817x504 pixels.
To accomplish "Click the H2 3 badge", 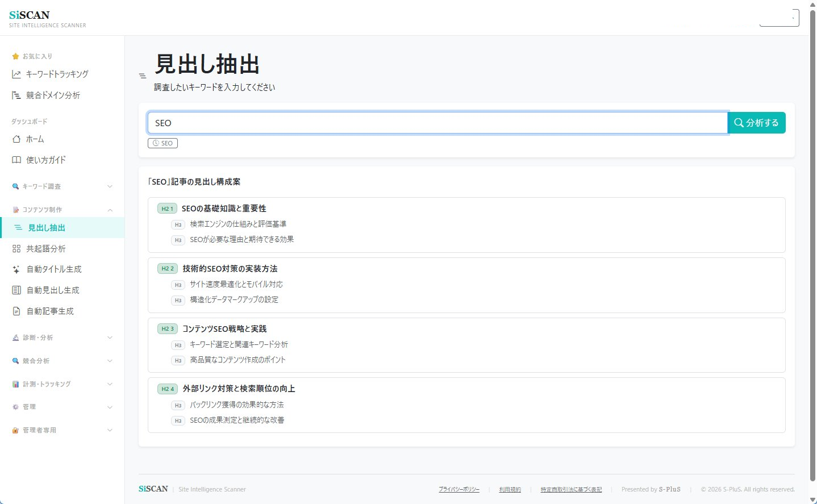I will click(x=168, y=329).
